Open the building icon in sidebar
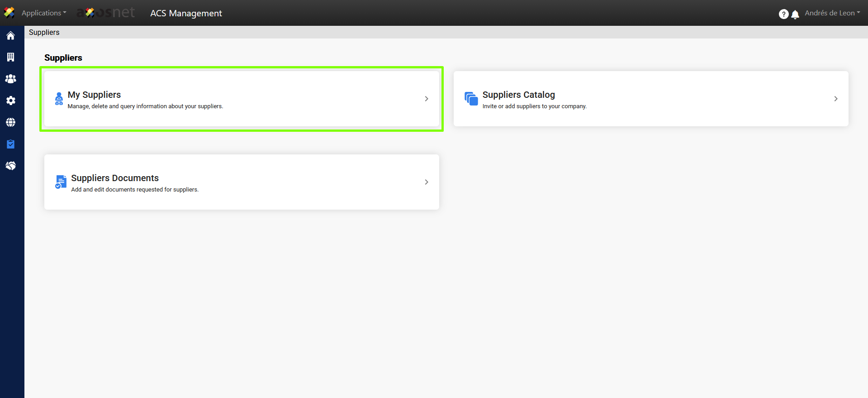This screenshot has height=398, width=868. (10, 57)
